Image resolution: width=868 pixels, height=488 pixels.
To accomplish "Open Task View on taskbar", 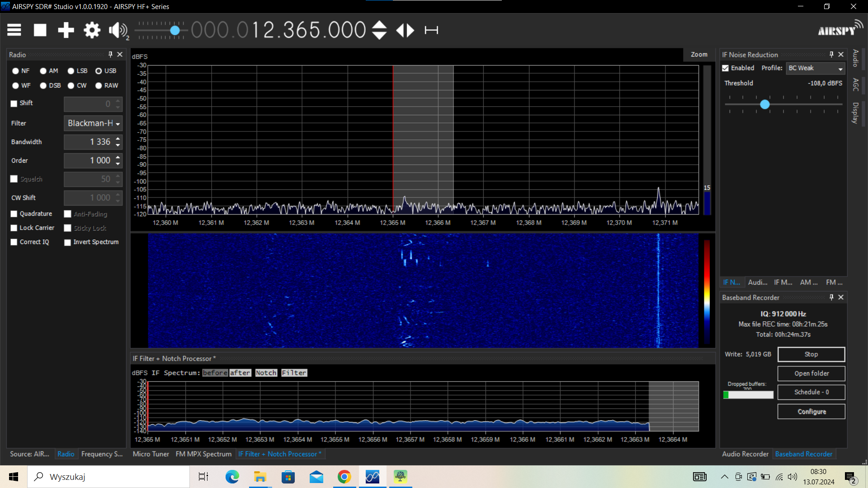I will (x=203, y=477).
